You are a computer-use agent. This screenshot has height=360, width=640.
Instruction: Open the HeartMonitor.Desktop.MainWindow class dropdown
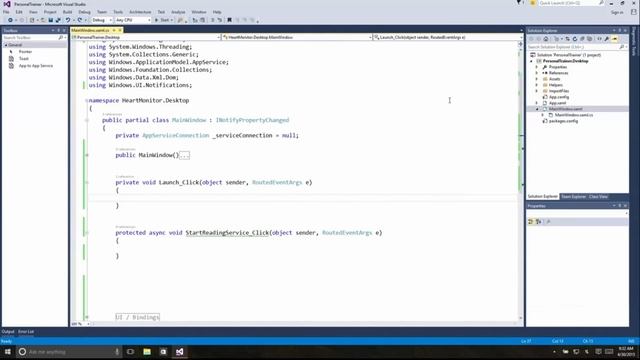(297, 37)
